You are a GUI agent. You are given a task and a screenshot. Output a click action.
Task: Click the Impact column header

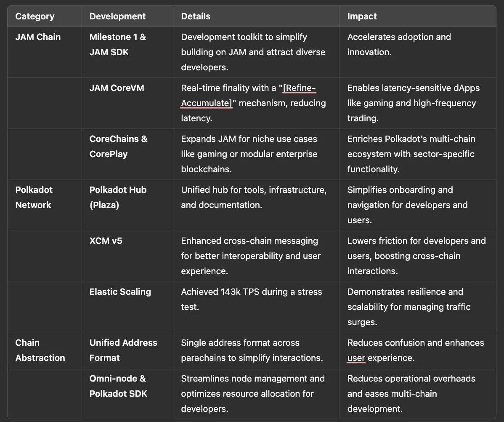click(x=362, y=16)
